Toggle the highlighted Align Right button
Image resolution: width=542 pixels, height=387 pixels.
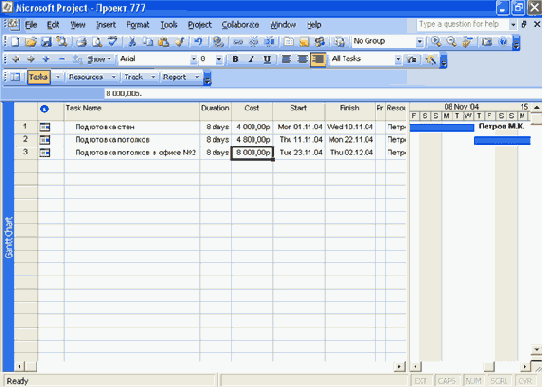tap(318, 59)
